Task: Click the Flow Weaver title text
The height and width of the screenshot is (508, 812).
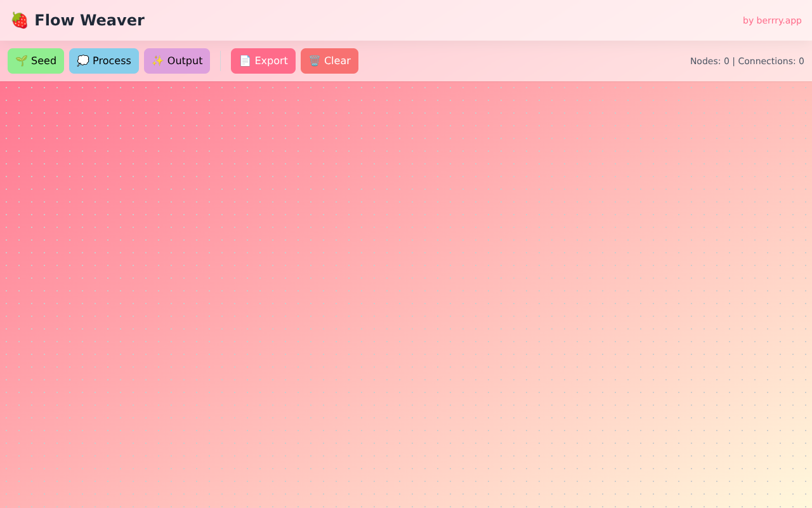Action: pyautogui.click(x=89, y=20)
